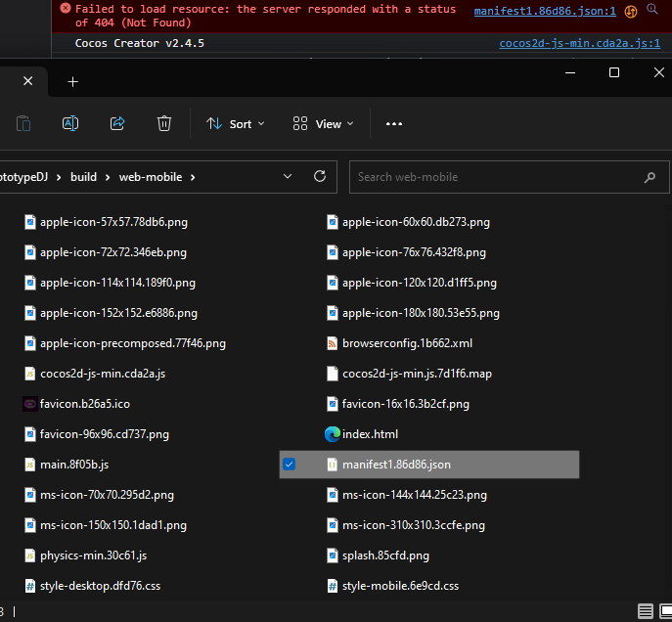Click the Delete trash can icon
The width and height of the screenshot is (672, 622).
(x=164, y=123)
